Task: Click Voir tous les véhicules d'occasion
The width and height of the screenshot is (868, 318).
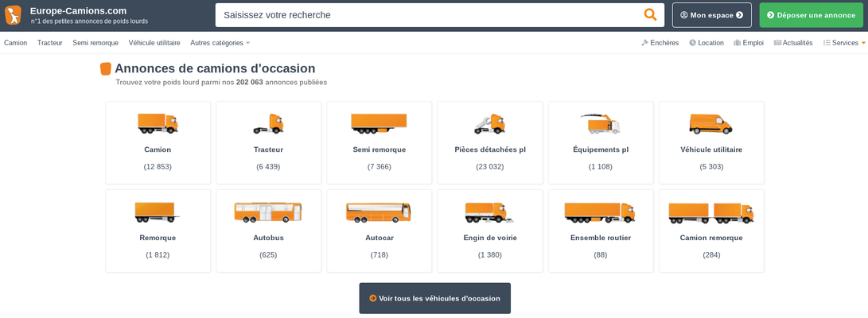Action: [x=434, y=298]
